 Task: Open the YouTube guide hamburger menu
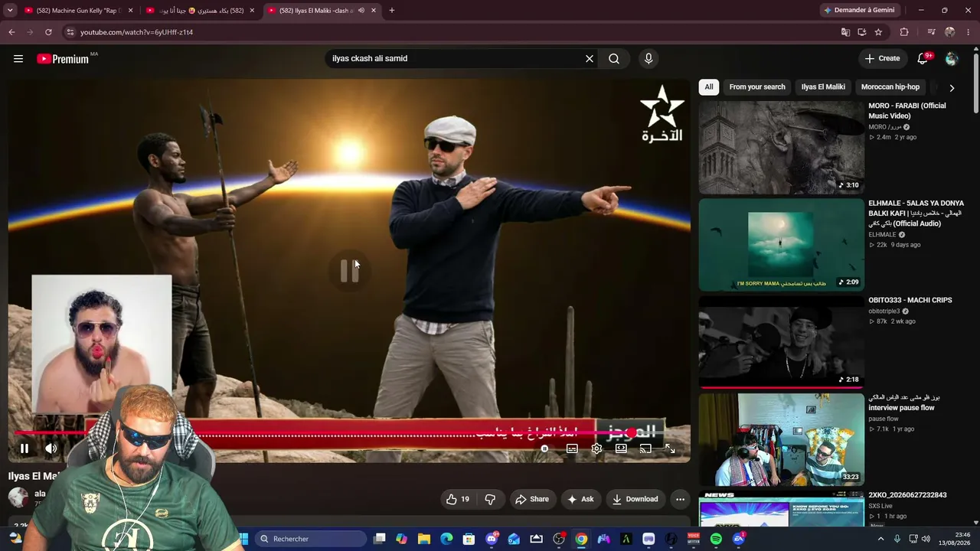pyautogui.click(x=18, y=59)
